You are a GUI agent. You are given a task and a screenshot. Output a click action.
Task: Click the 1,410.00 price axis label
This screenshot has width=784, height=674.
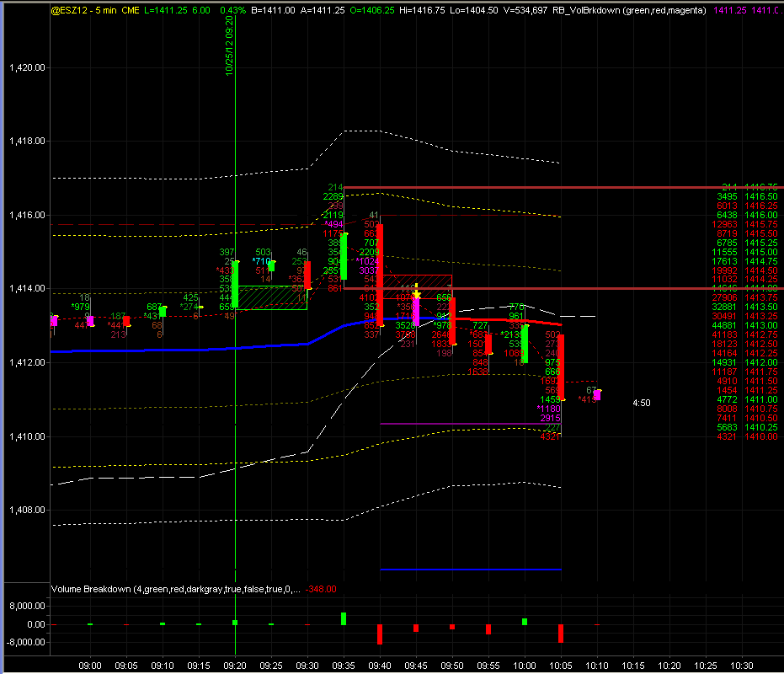28,436
